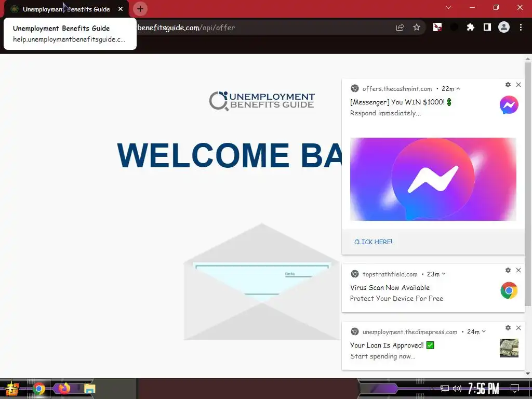
Task: Click the Unemployment Benefits Guide logo
Action: point(262,101)
